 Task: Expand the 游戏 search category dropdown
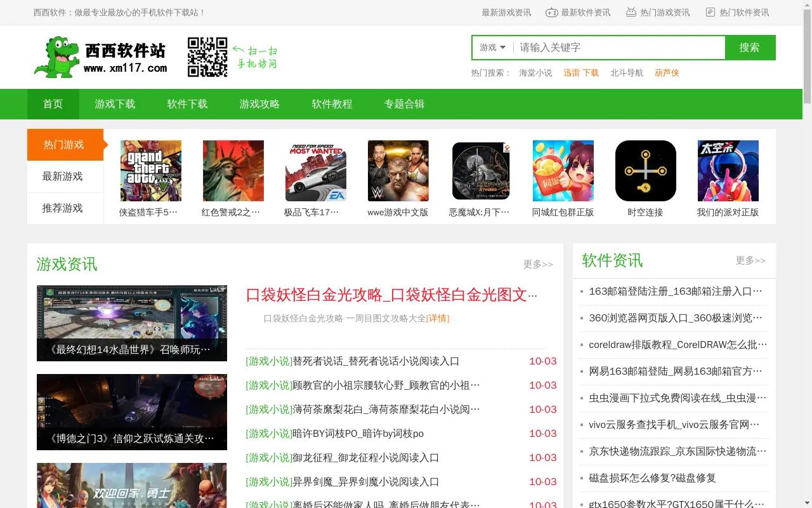click(x=493, y=48)
